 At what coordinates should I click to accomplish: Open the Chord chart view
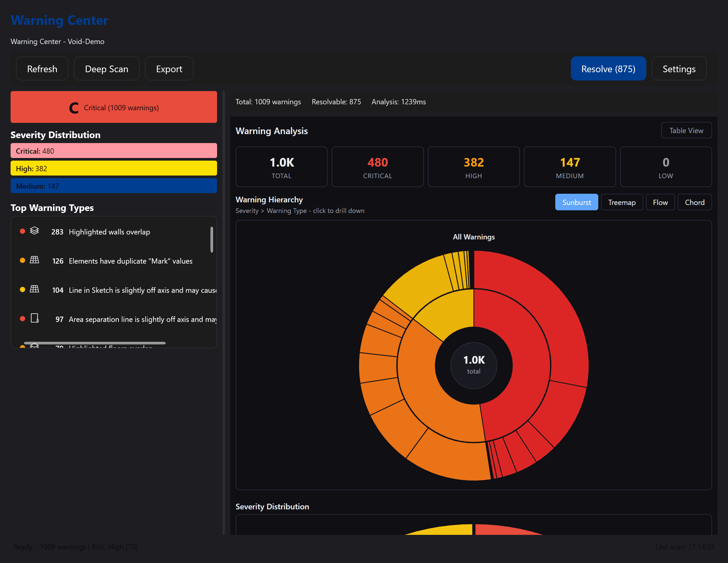click(x=695, y=202)
